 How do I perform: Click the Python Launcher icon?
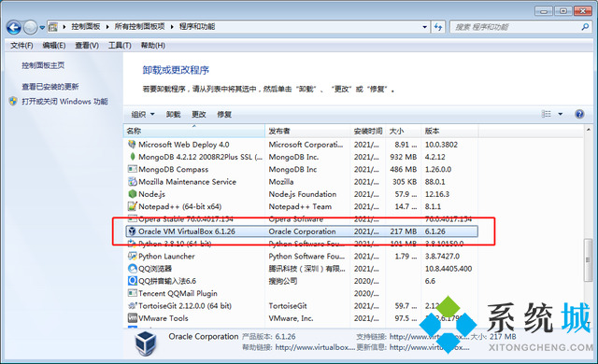(132, 256)
